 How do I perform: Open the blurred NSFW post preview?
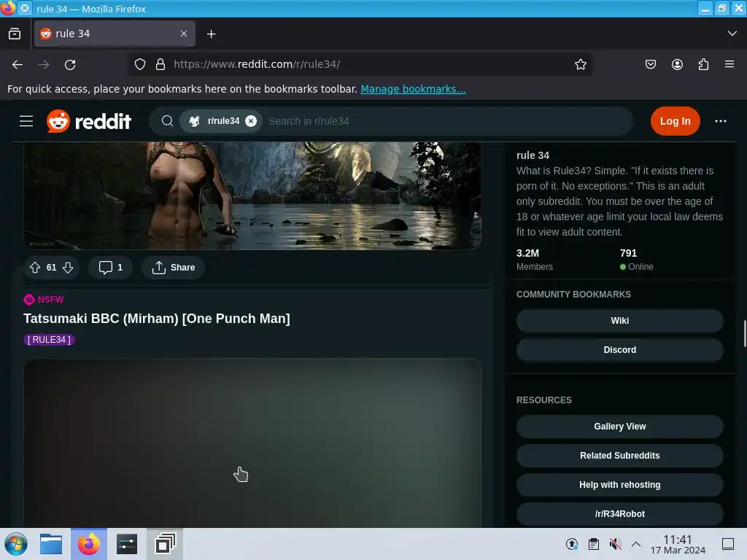pos(252,443)
